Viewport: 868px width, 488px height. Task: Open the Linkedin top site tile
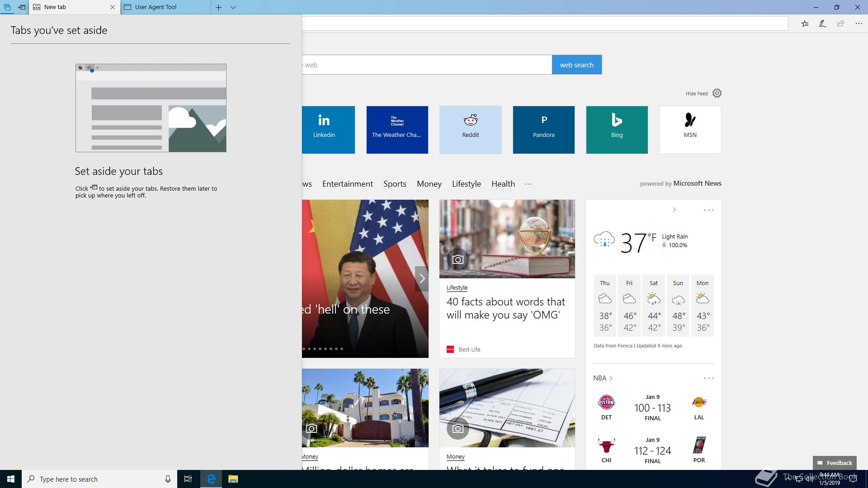[x=328, y=130]
